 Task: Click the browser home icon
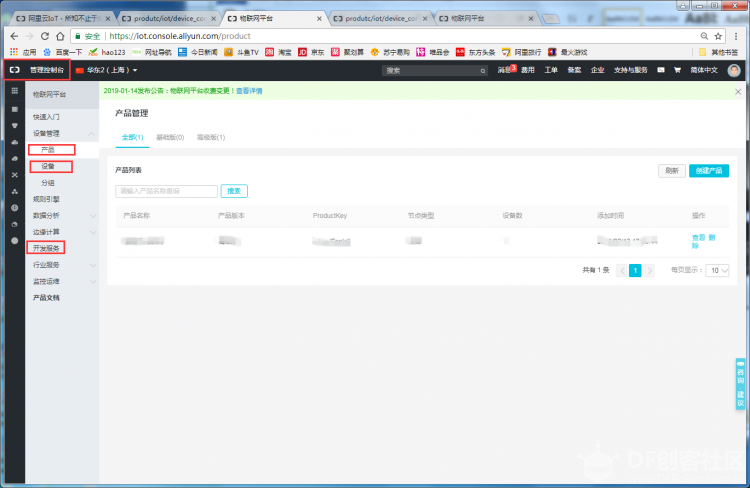60,36
